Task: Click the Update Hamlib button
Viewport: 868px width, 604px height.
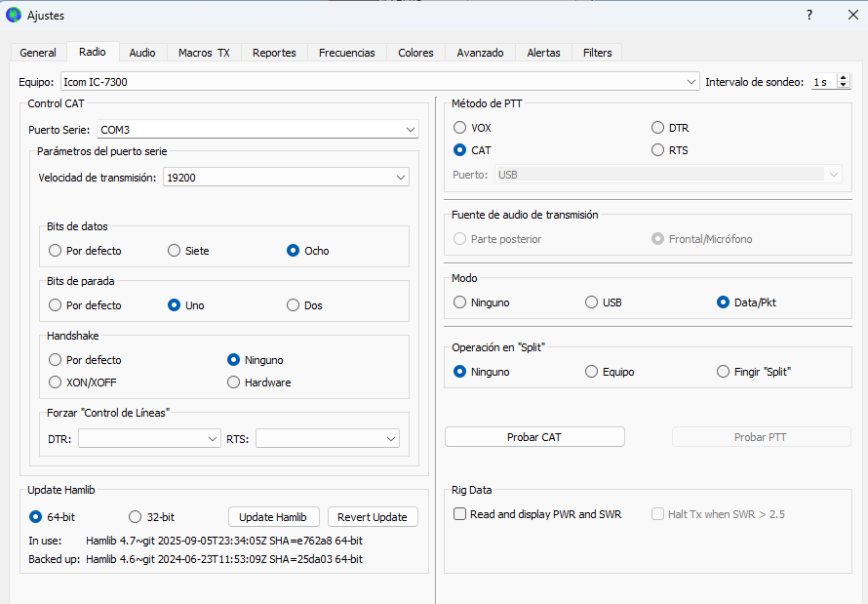Action: (273, 517)
